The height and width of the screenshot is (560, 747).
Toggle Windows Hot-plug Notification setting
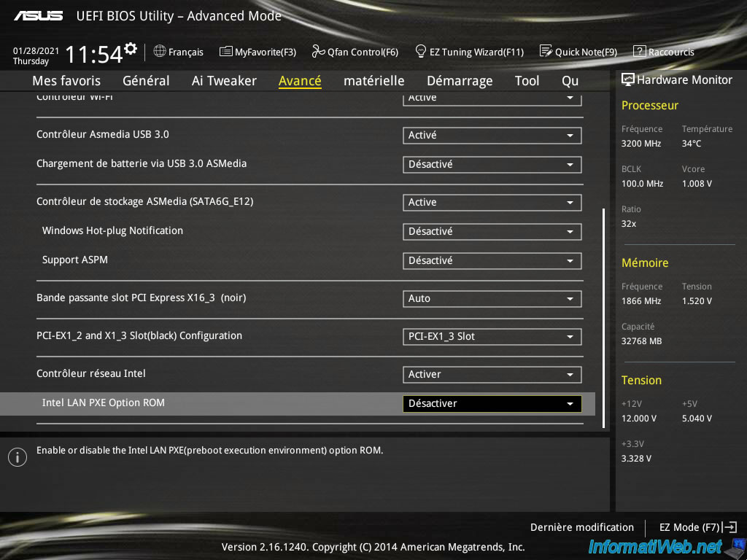tap(492, 232)
